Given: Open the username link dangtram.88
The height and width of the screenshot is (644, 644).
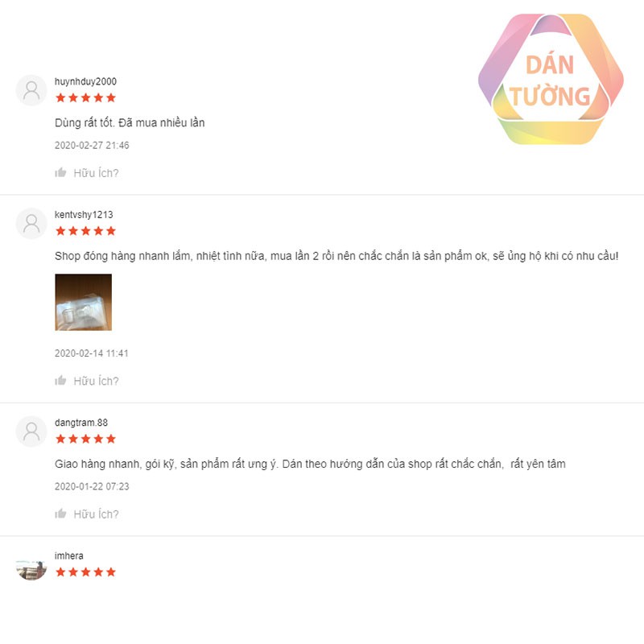Looking at the screenshot, I should 81,422.
